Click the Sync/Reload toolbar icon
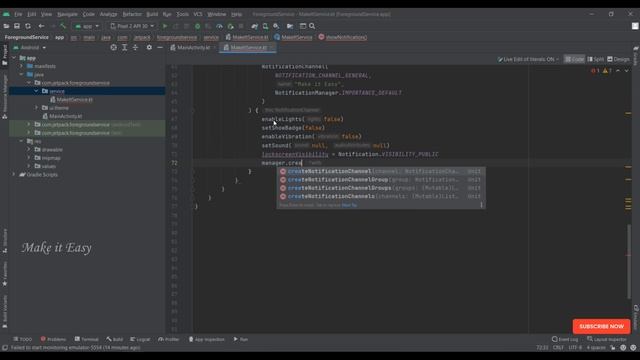Viewport: 640px width, 360px height. click(x=28, y=26)
